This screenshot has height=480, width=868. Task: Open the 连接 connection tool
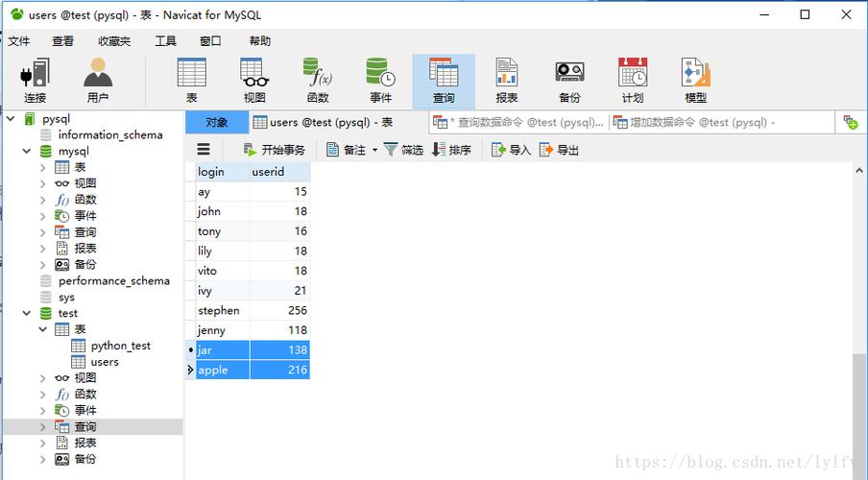pos(35,81)
